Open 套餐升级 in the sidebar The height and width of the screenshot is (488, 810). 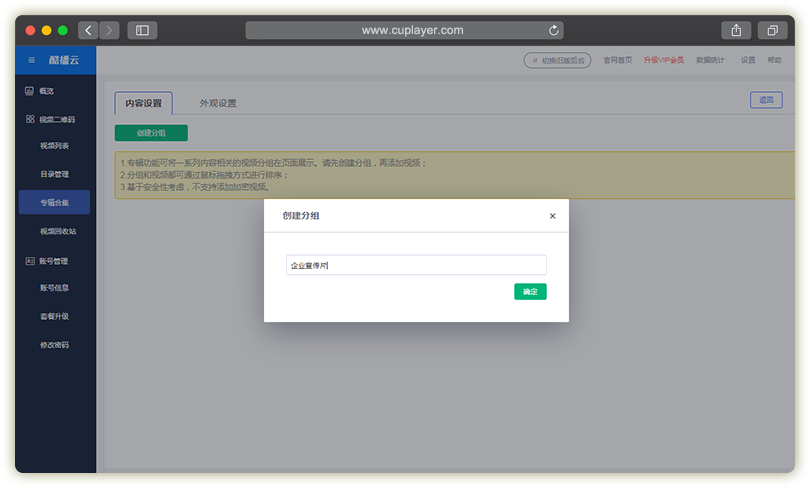pos(54,316)
